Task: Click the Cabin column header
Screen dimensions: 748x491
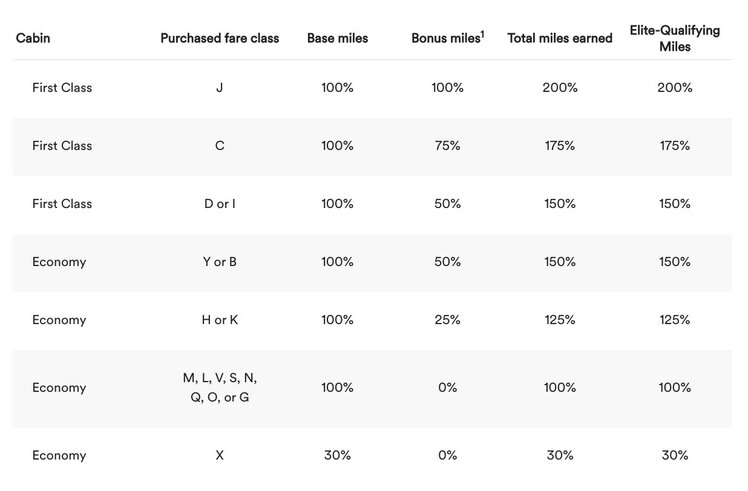Action: point(33,38)
